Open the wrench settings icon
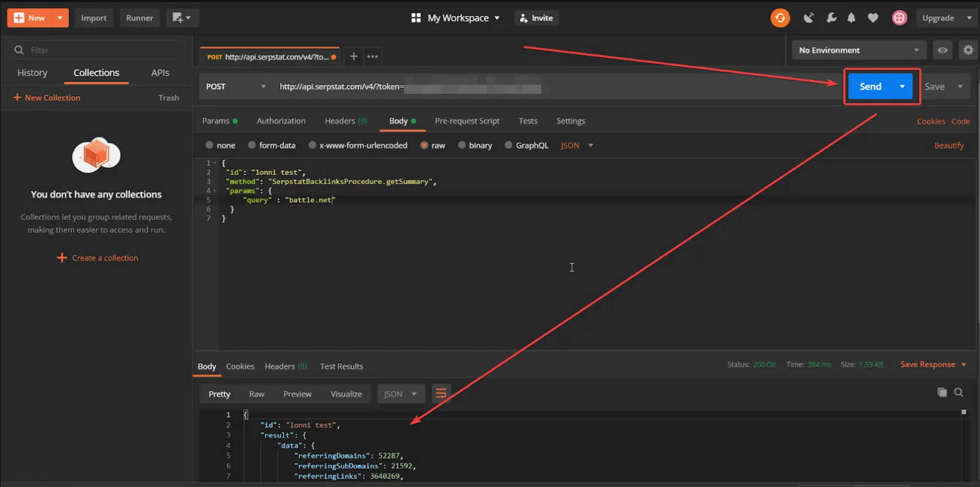The image size is (980, 487). tap(831, 18)
